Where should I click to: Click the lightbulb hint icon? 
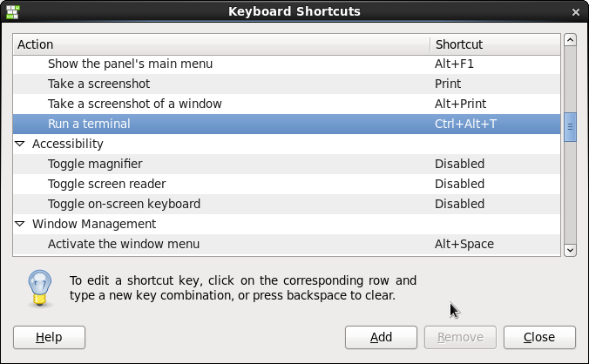(x=38, y=288)
